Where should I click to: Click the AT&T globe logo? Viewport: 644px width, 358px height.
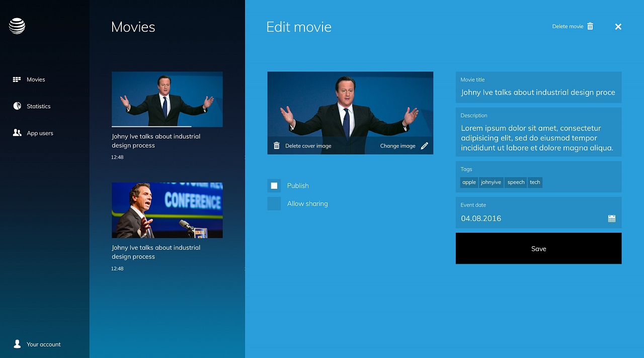point(17,26)
